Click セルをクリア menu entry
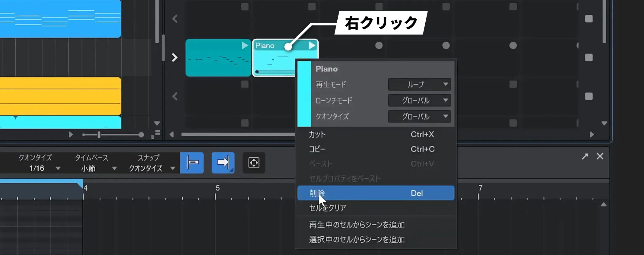The image size is (644, 255). 328,208
